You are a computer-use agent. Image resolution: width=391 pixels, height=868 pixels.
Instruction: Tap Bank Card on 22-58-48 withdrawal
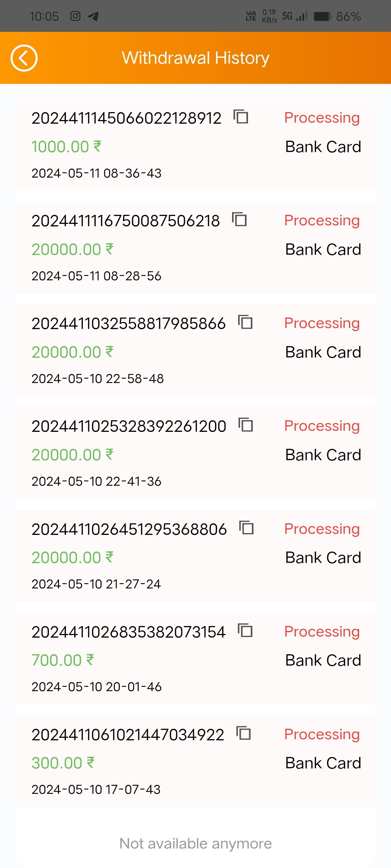tap(323, 352)
